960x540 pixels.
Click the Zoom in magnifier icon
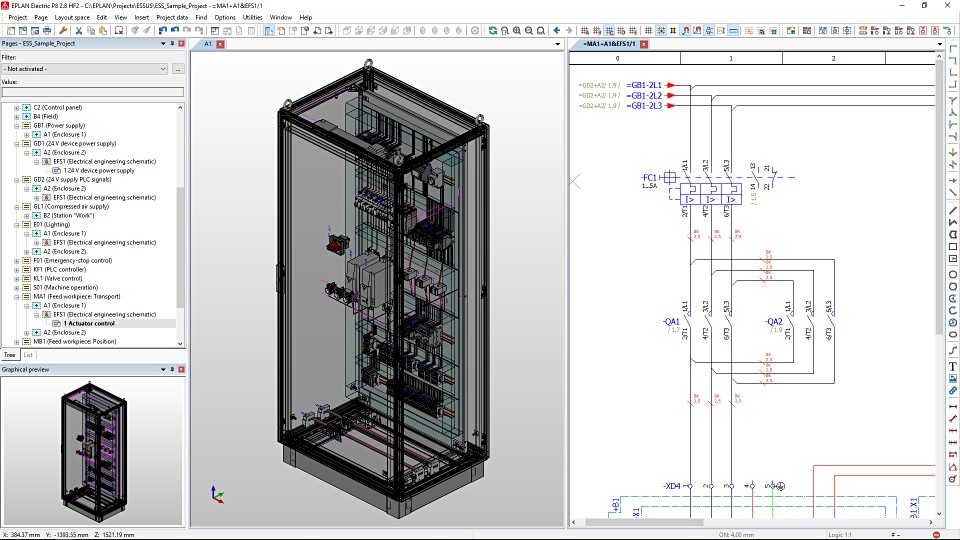pyautogui.click(x=517, y=30)
